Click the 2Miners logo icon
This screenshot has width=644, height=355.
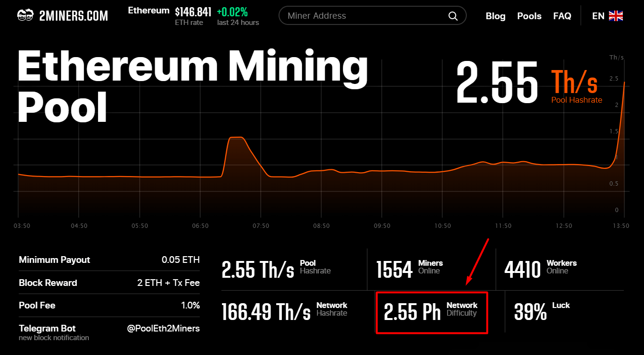tap(25, 16)
